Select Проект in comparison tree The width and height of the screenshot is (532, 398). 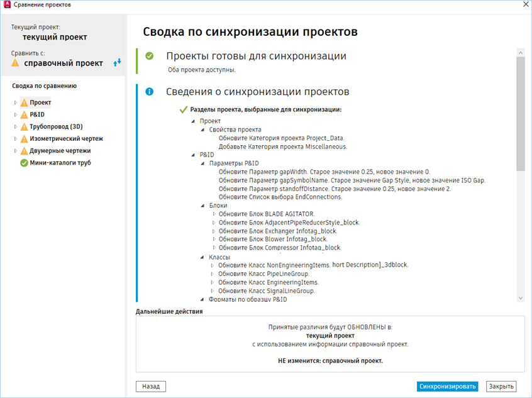click(x=40, y=102)
